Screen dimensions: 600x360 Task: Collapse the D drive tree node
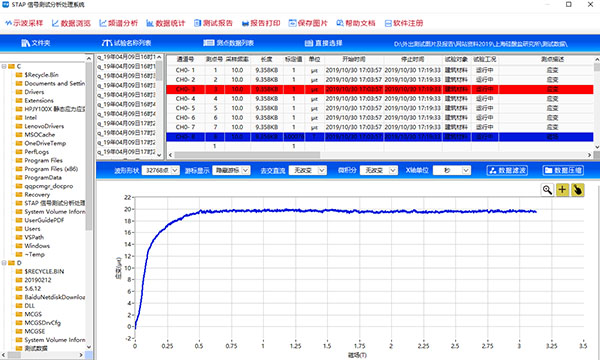4,263
